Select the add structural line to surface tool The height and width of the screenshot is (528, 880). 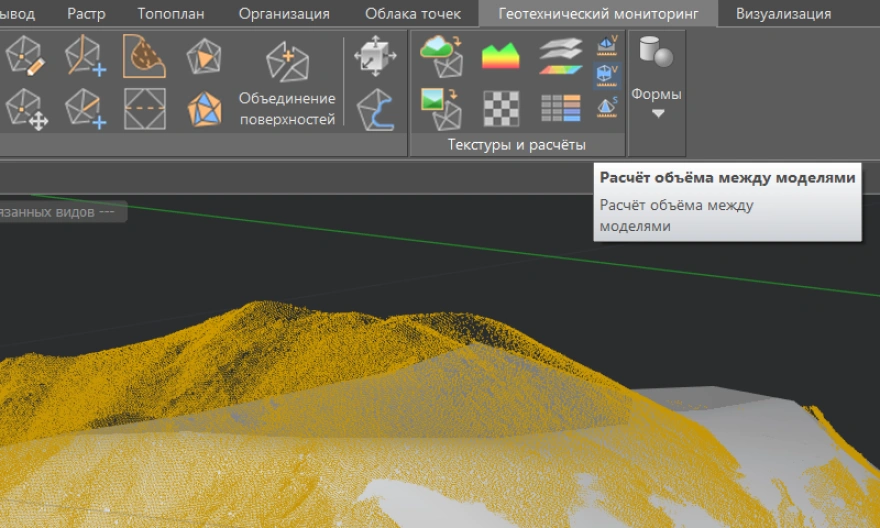pos(85,56)
